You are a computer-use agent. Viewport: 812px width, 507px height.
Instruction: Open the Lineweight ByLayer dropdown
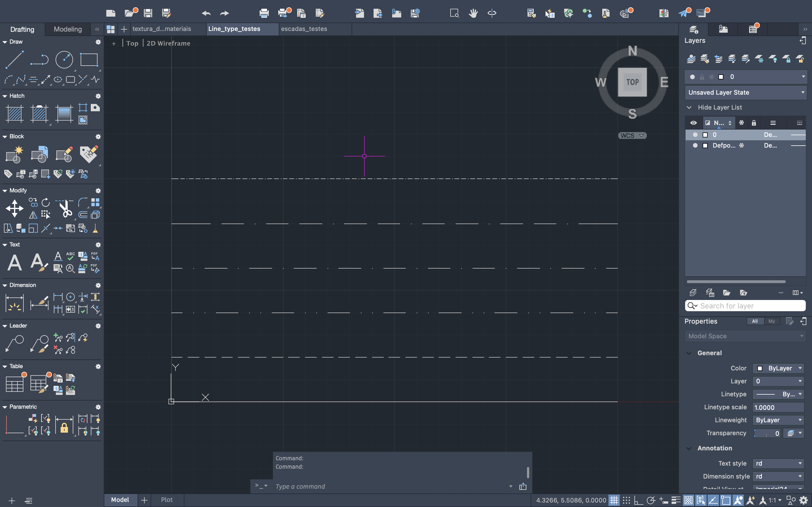pos(778,420)
